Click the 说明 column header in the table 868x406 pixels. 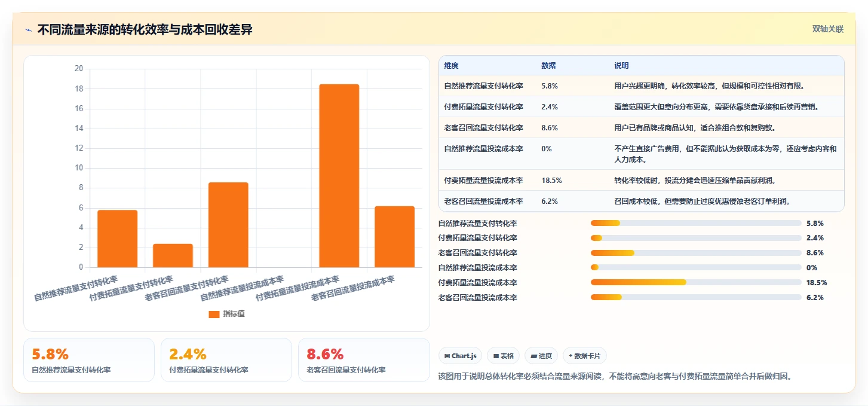621,66
